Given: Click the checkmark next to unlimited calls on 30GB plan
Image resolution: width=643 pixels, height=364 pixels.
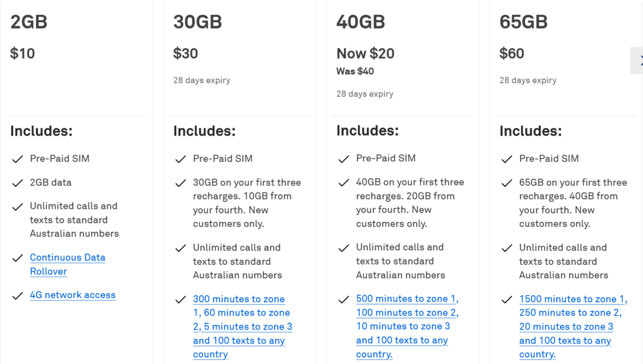Looking at the screenshot, I should 180,249.
